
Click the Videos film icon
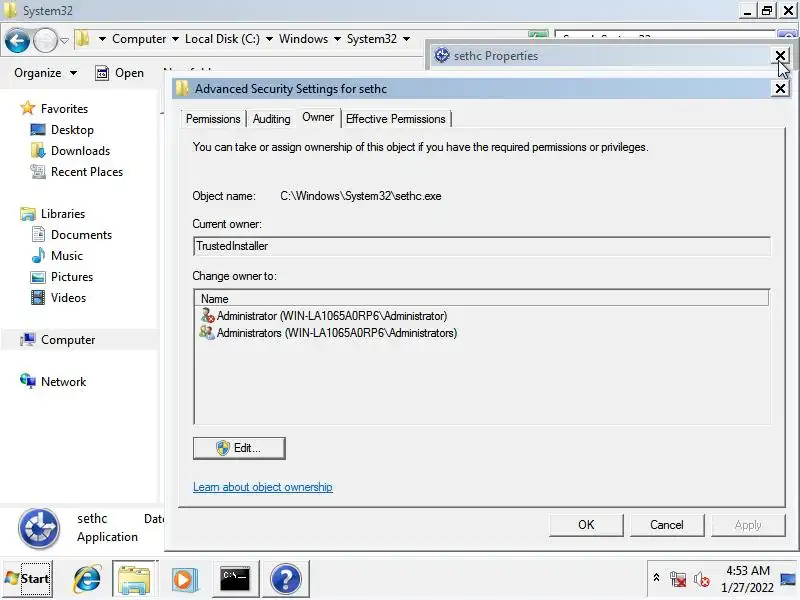tap(38, 297)
